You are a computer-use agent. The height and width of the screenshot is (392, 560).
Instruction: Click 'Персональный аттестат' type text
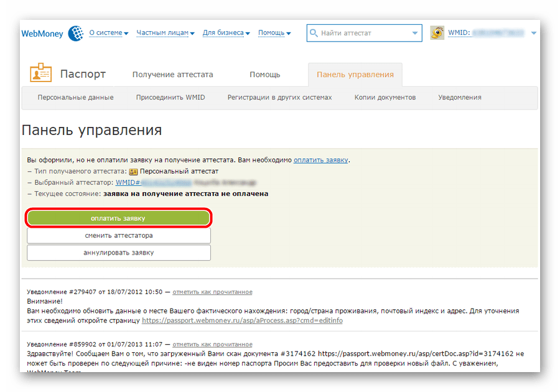pos(179,171)
